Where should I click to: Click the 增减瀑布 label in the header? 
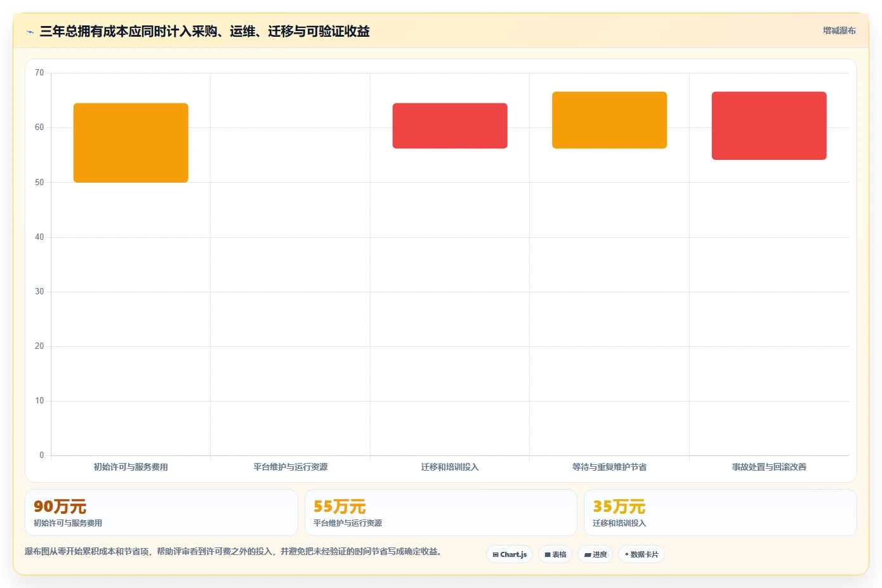(x=839, y=30)
